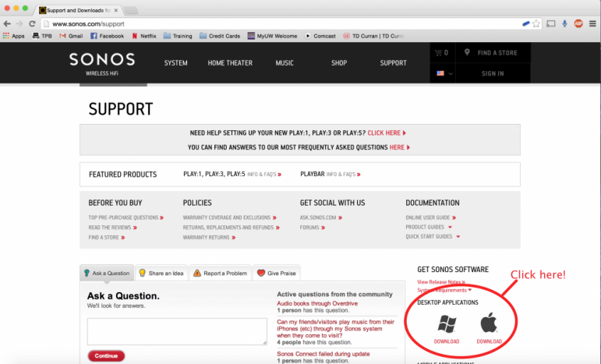Click the Apple Mac desktop app icon

pyautogui.click(x=489, y=322)
